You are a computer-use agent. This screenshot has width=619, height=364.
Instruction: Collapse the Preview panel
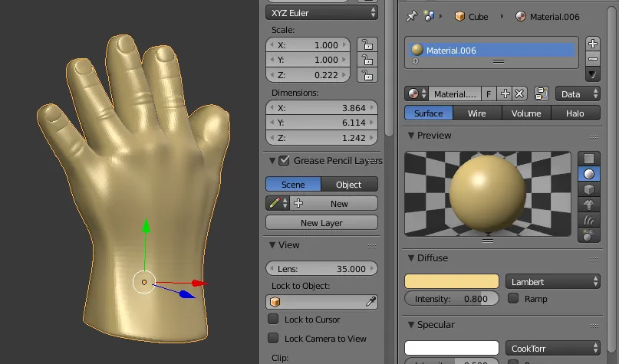click(x=411, y=136)
